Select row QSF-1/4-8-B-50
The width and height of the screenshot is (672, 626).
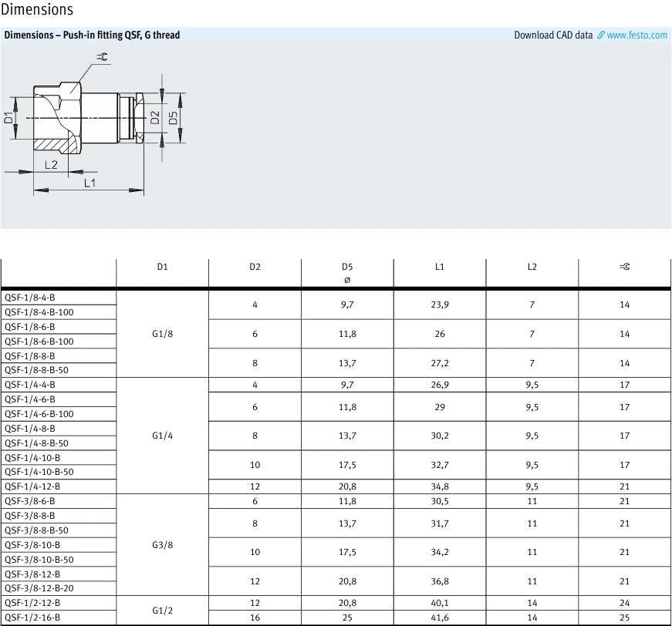[x=59, y=443]
